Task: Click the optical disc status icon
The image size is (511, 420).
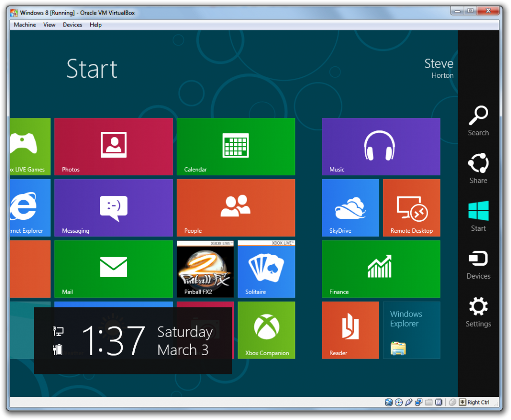Action: coord(399,402)
